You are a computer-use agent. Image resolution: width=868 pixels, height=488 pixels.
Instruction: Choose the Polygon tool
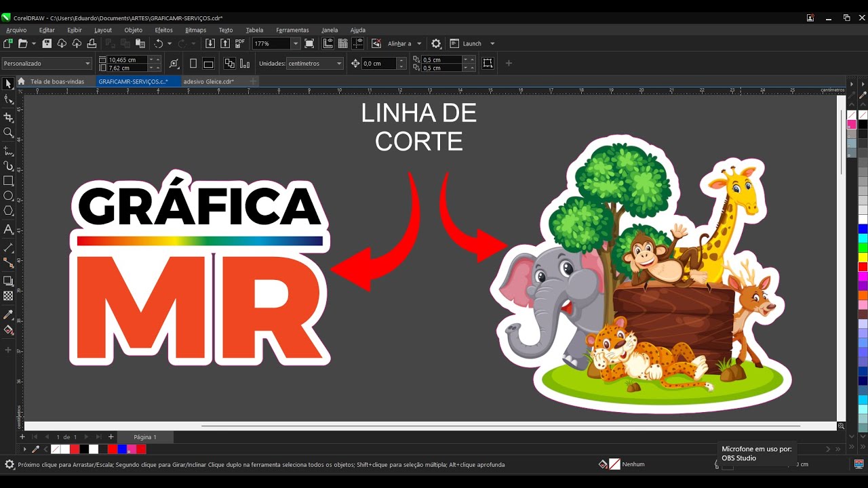click(8, 211)
